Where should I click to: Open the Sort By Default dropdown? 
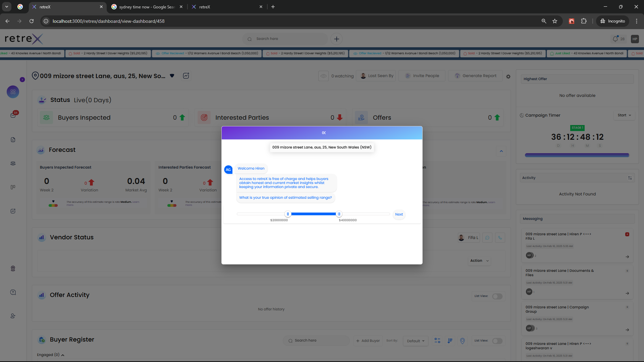coord(416,341)
